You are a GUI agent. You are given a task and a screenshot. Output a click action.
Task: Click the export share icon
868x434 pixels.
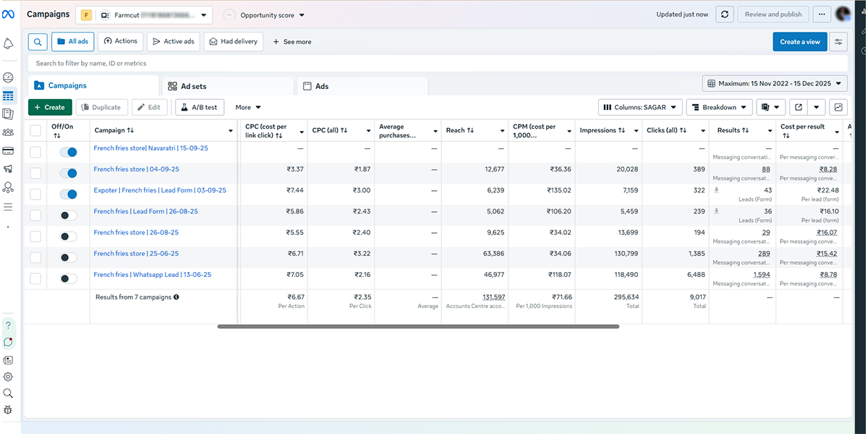(x=799, y=107)
